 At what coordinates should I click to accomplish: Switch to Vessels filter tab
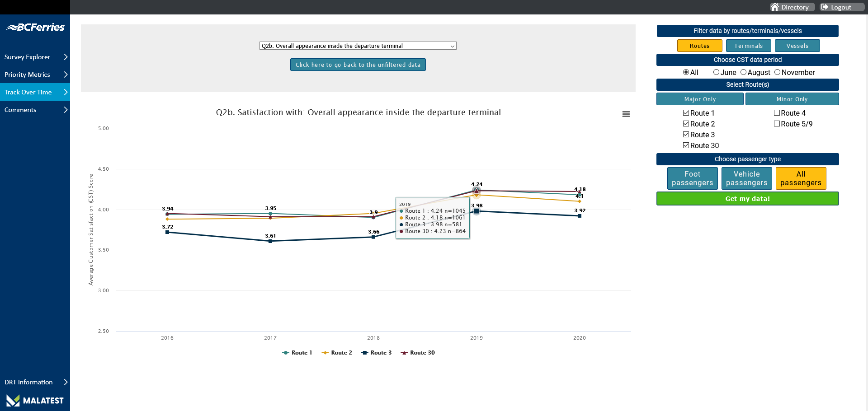coord(797,46)
